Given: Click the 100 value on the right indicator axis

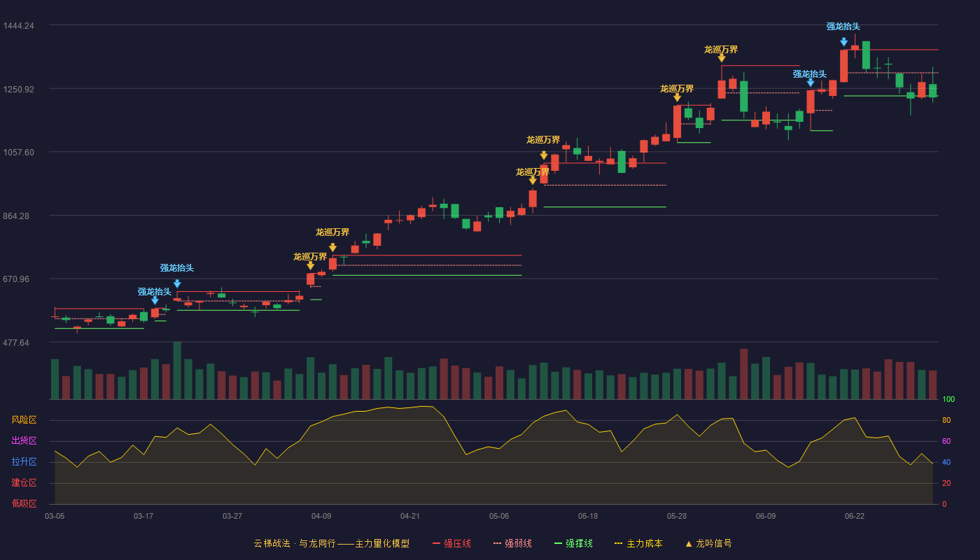Looking at the screenshot, I should pos(948,399).
